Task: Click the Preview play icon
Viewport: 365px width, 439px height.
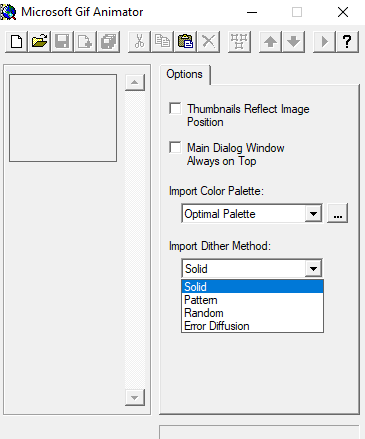Action: click(x=324, y=42)
